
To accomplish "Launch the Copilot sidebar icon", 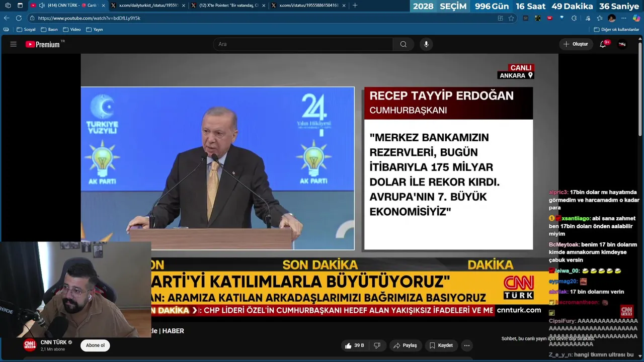I will pos(636,18).
